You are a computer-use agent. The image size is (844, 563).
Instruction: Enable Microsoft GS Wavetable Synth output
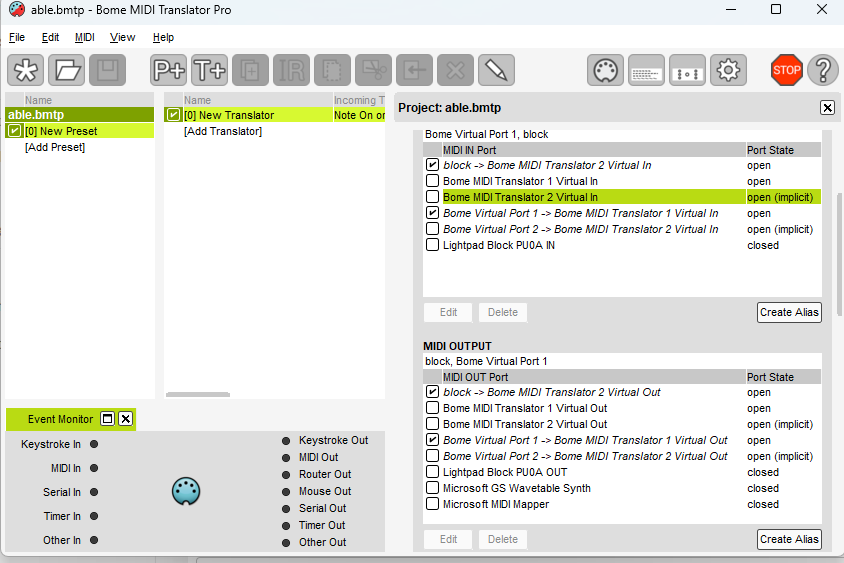pyautogui.click(x=432, y=488)
